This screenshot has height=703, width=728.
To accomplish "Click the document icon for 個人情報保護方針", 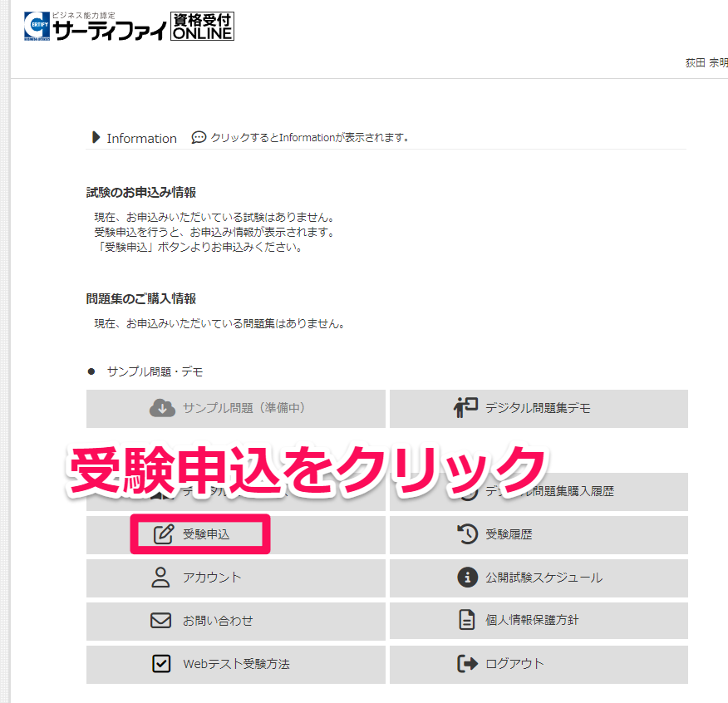I will coord(467,621).
